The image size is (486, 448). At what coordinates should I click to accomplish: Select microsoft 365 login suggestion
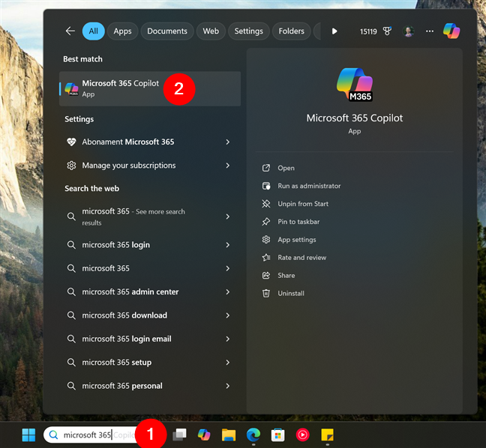(150, 245)
